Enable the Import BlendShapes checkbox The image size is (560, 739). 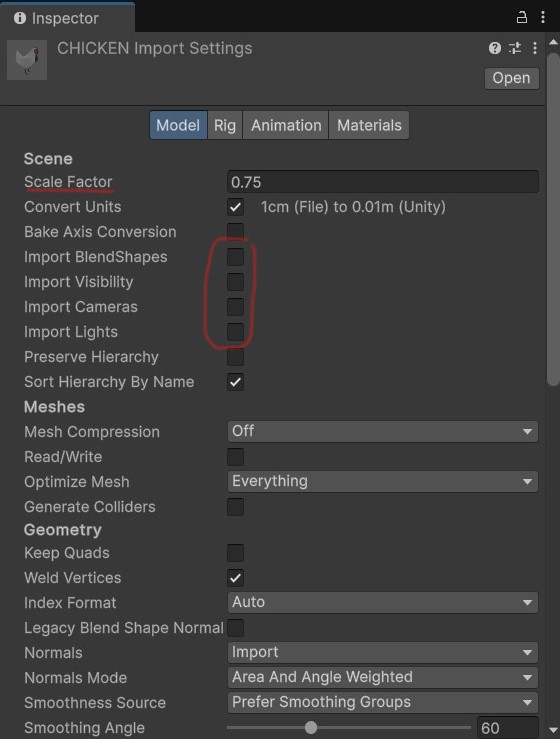[235, 257]
